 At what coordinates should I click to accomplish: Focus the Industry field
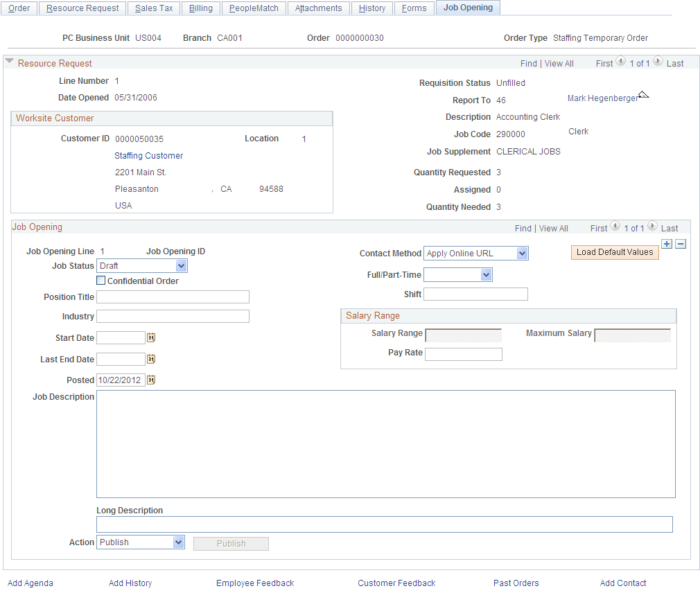[x=173, y=317]
